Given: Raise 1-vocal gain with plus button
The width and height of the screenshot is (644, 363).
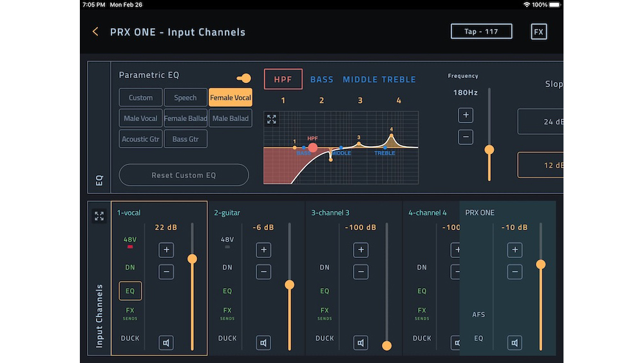Looking at the screenshot, I should pyautogui.click(x=166, y=250).
